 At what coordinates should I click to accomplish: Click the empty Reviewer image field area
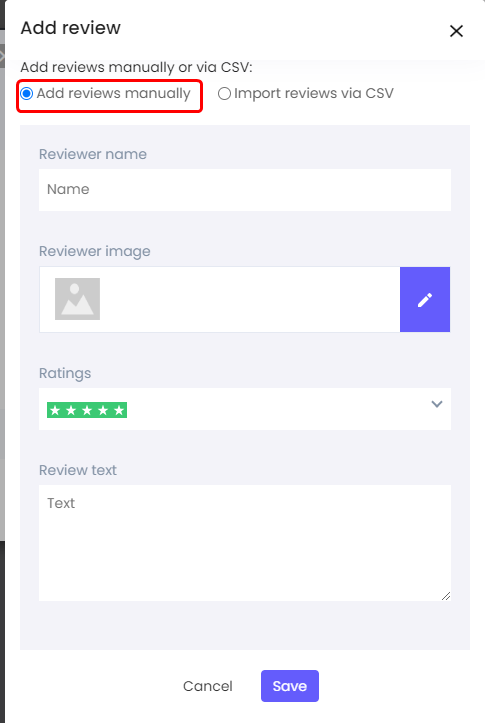(249, 299)
